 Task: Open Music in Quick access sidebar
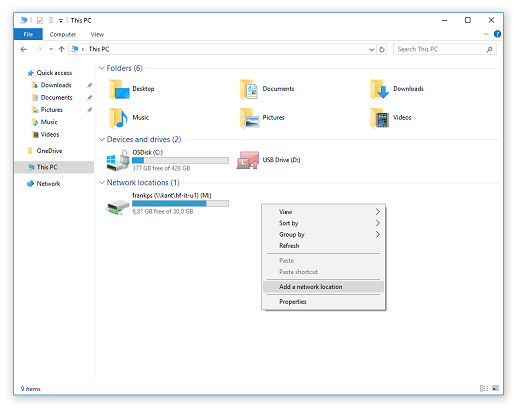(x=45, y=122)
